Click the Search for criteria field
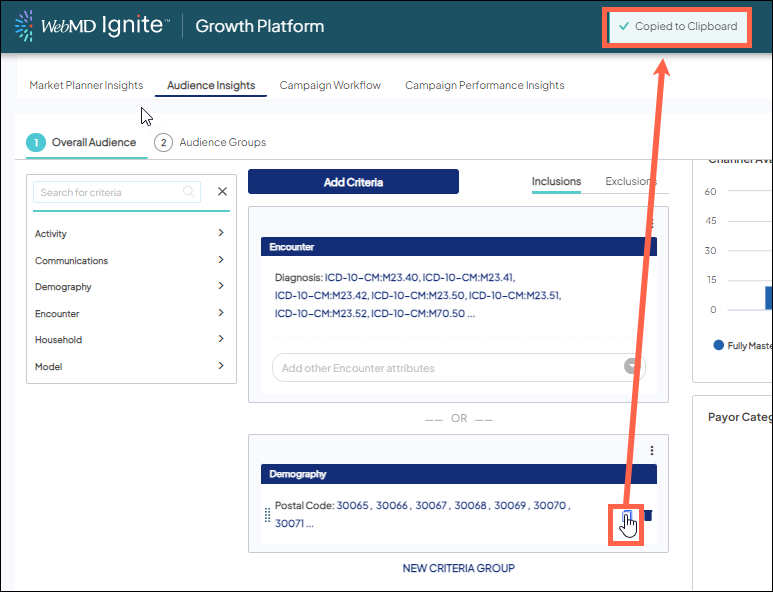The height and width of the screenshot is (592, 773). pos(108,192)
